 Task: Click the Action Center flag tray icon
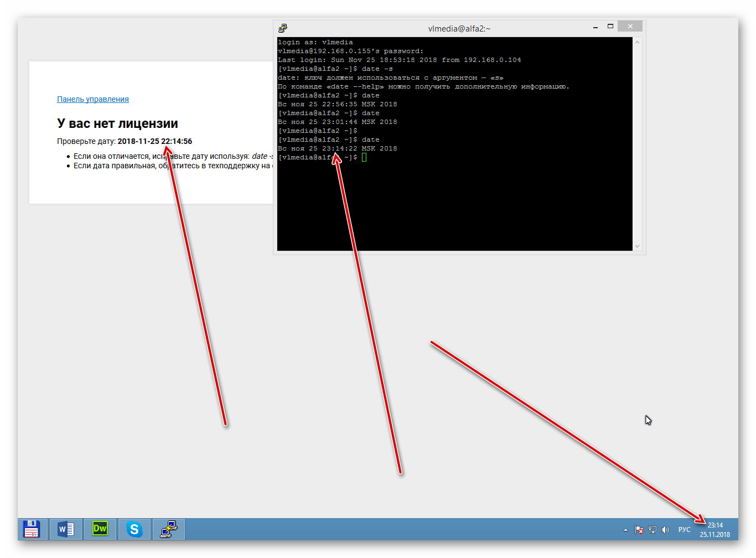coord(639,530)
